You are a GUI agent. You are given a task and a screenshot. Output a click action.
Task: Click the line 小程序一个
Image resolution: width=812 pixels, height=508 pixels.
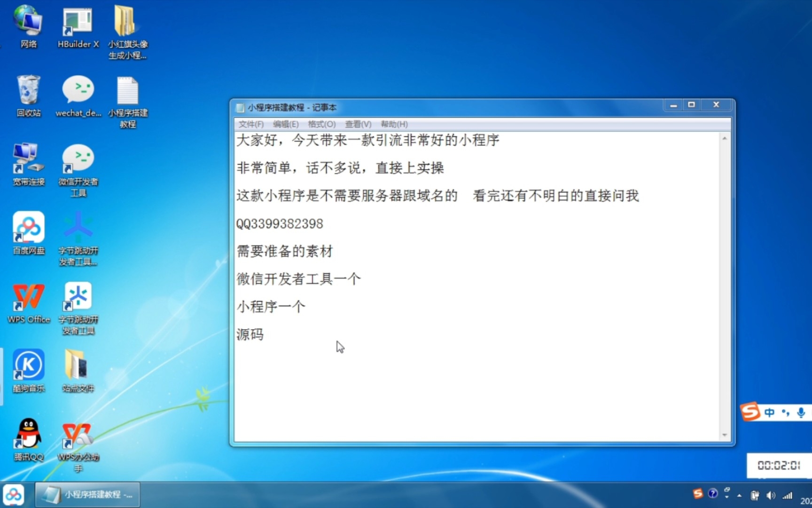[271, 307]
